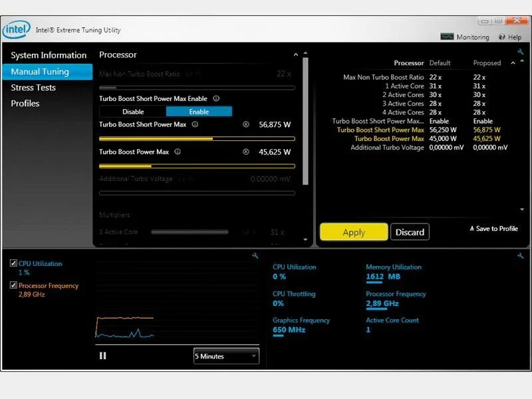Click the 45,625 W value field
Viewport: 532px width, 399px height.
tap(275, 152)
